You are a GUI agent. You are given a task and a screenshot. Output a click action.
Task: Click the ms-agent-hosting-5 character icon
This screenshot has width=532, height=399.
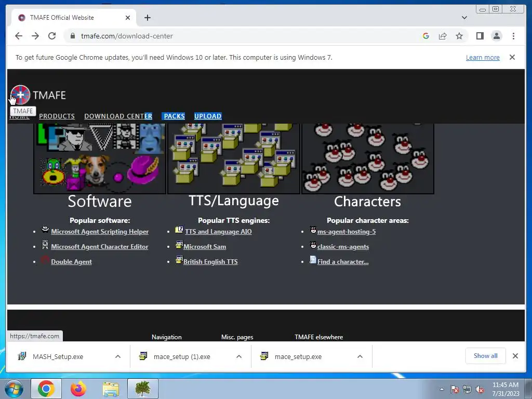click(x=313, y=230)
